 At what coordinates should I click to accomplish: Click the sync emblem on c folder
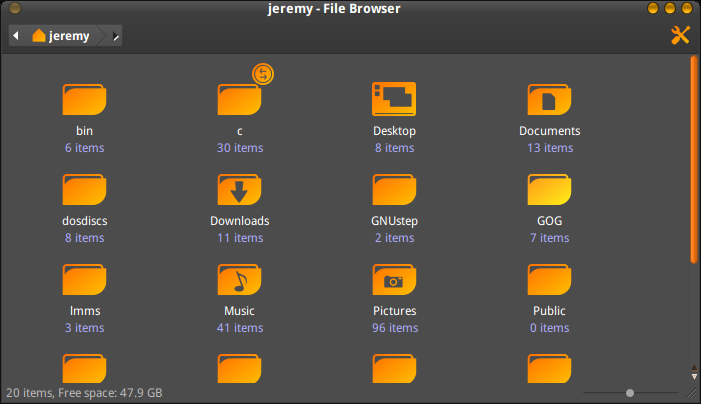pos(263,74)
